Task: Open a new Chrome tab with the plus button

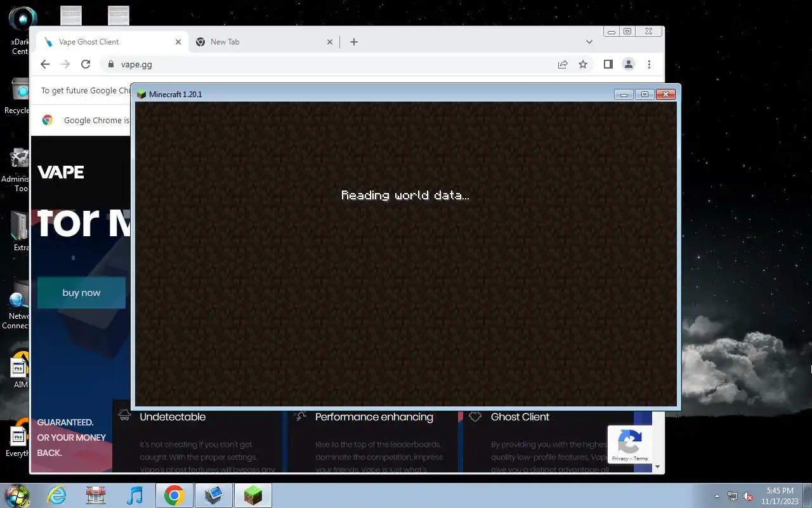Action: pos(354,42)
